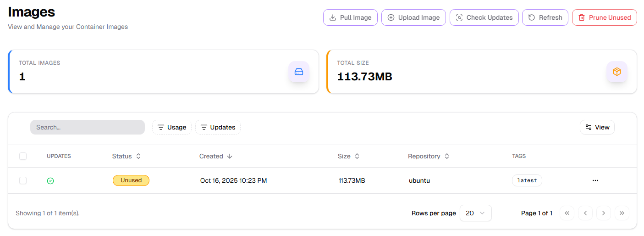Image resolution: width=644 pixels, height=236 pixels.
Task: Expand the Rows per page selector
Action: tap(475, 213)
